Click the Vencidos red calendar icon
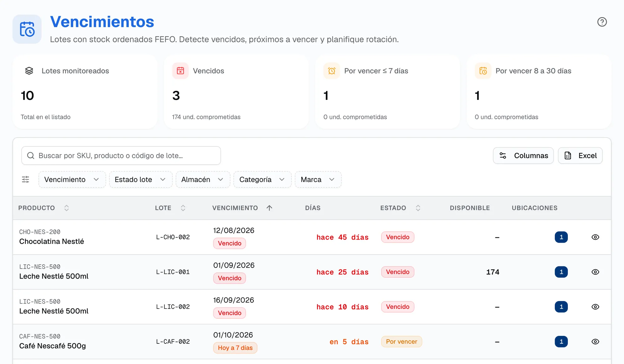The height and width of the screenshot is (364, 624). click(180, 71)
